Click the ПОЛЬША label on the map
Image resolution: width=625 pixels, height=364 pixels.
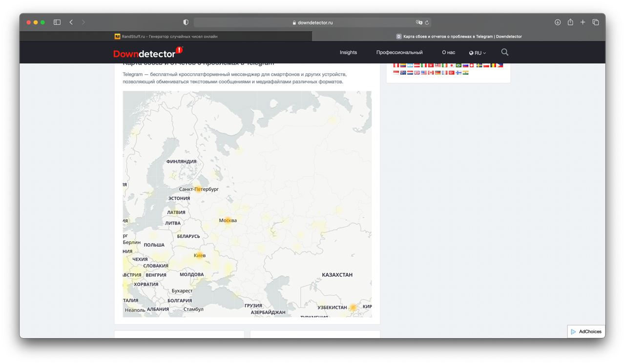(x=154, y=245)
